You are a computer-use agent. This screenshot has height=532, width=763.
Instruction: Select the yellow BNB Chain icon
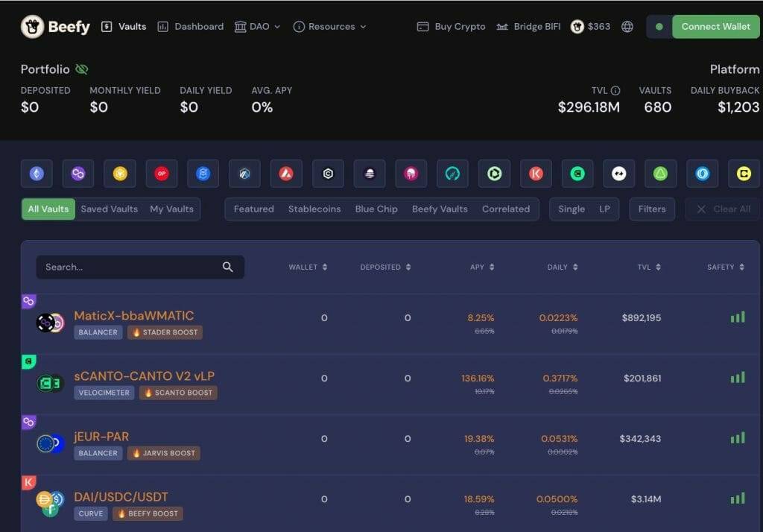tap(120, 174)
